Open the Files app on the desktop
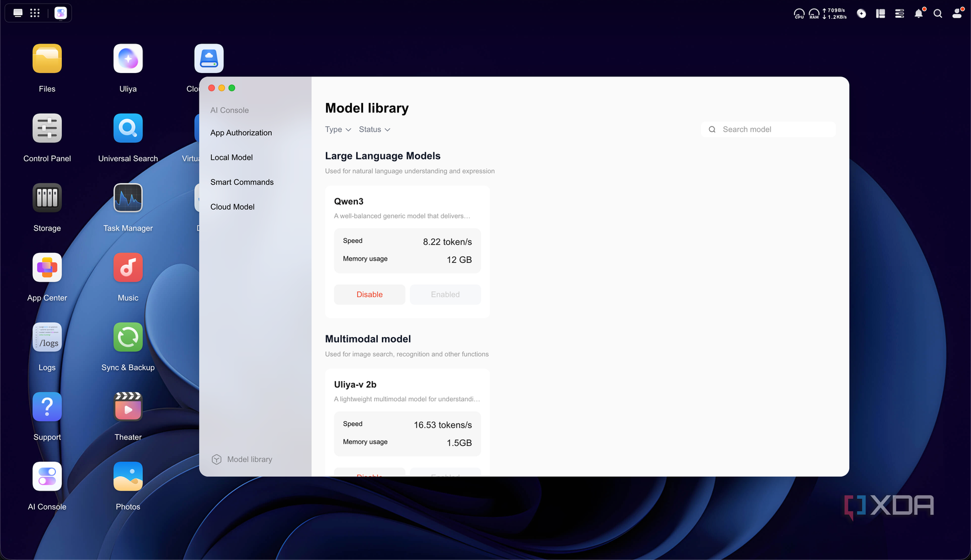This screenshot has height=560, width=971. tap(47, 59)
